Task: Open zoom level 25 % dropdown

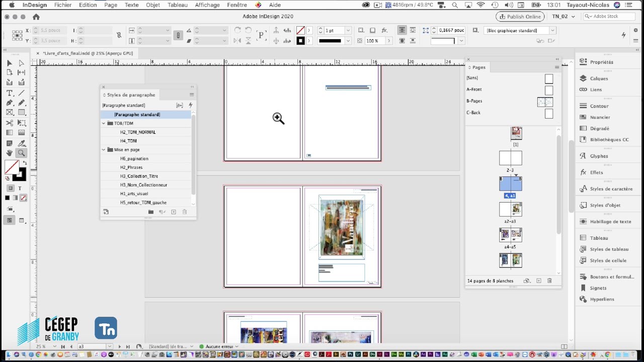Action: 55,346
